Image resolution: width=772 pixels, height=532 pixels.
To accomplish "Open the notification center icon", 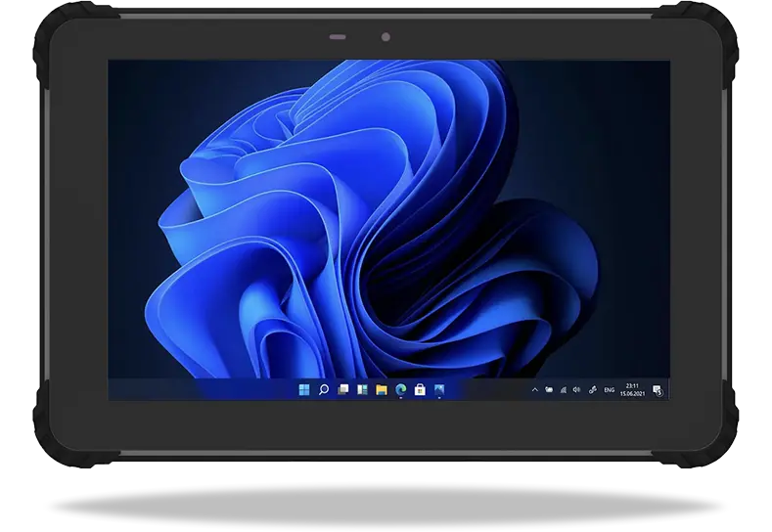I will 658,390.
